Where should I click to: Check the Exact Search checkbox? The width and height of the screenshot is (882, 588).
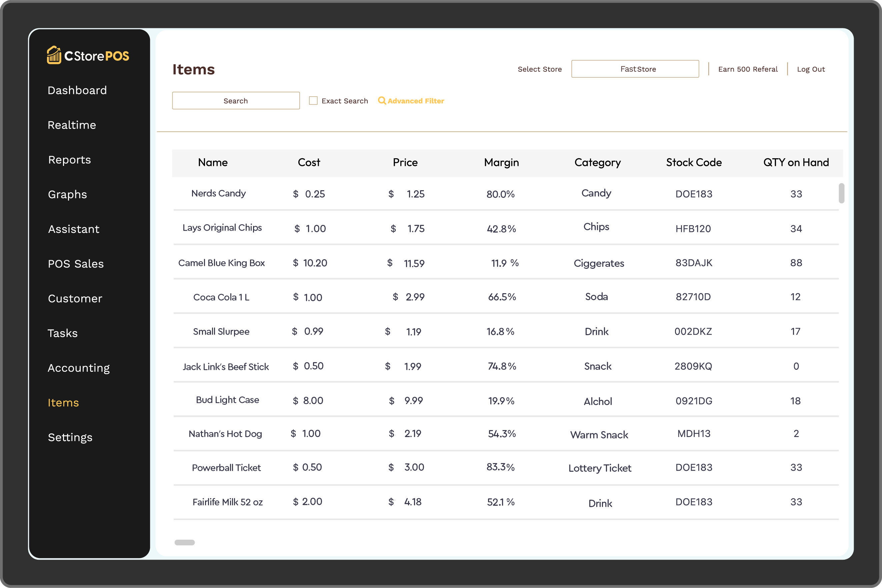(x=314, y=100)
